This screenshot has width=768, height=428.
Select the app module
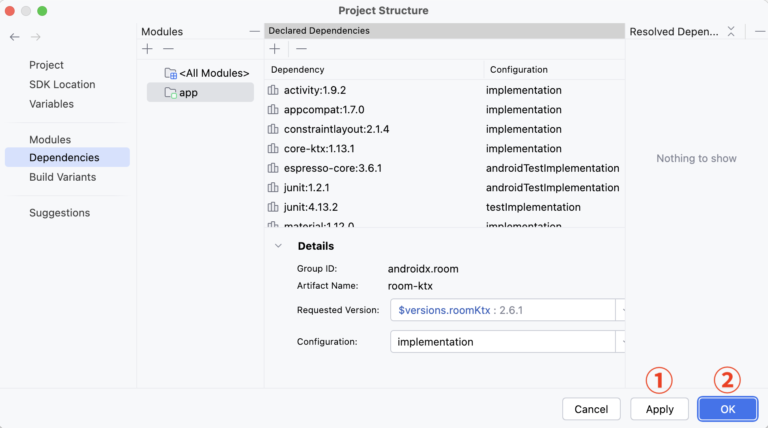tap(188, 93)
